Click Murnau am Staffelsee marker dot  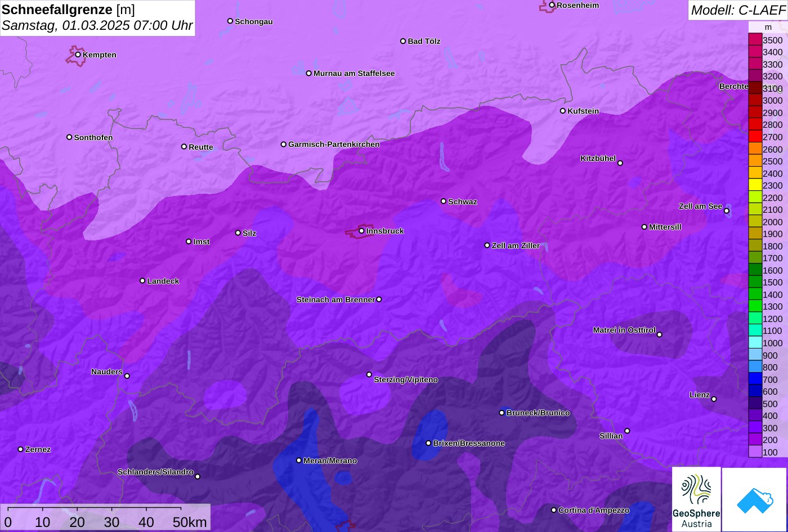309,73
